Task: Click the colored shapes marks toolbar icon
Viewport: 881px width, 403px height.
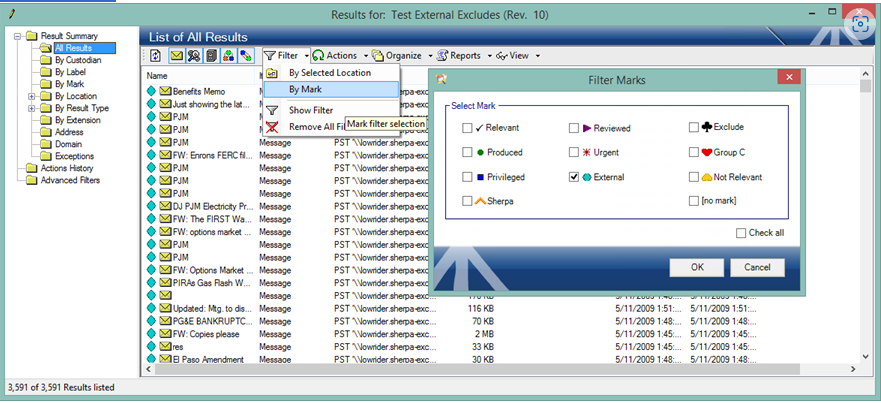Action: click(x=228, y=56)
